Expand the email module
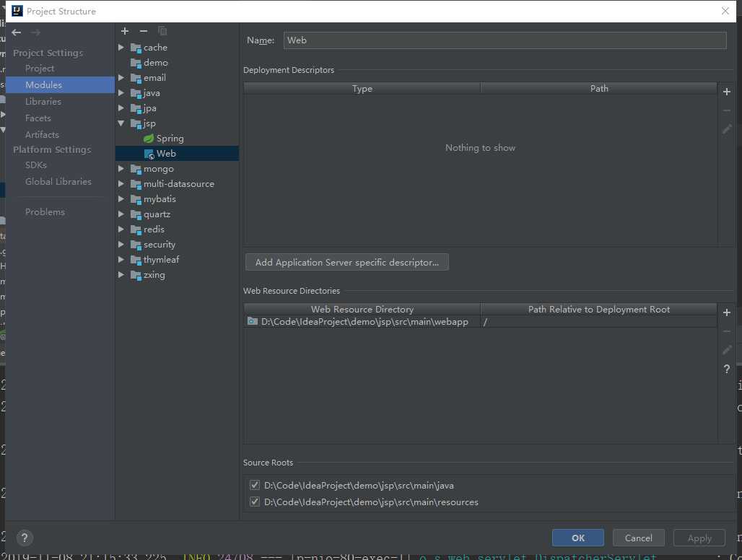 point(121,77)
